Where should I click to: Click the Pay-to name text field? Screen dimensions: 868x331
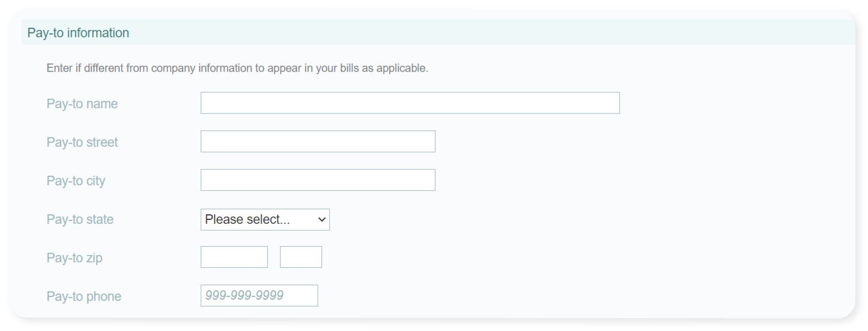pos(410,103)
